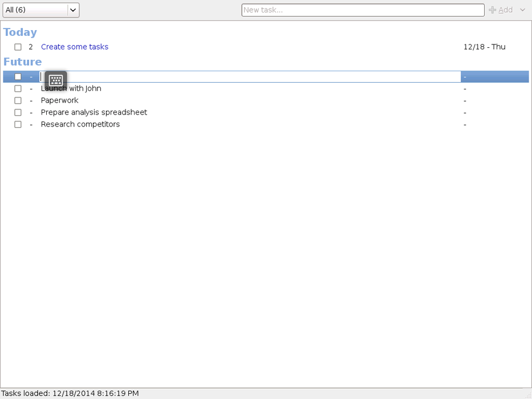Click the resize grip in the status bar corner
532x399 pixels.
tap(527, 394)
